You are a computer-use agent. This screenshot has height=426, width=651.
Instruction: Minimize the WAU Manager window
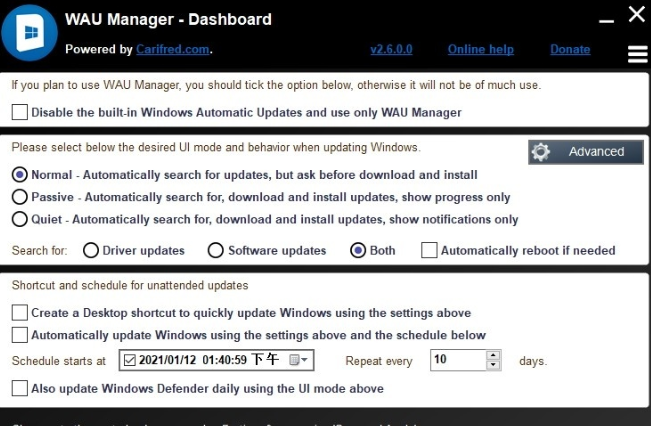[606, 21]
